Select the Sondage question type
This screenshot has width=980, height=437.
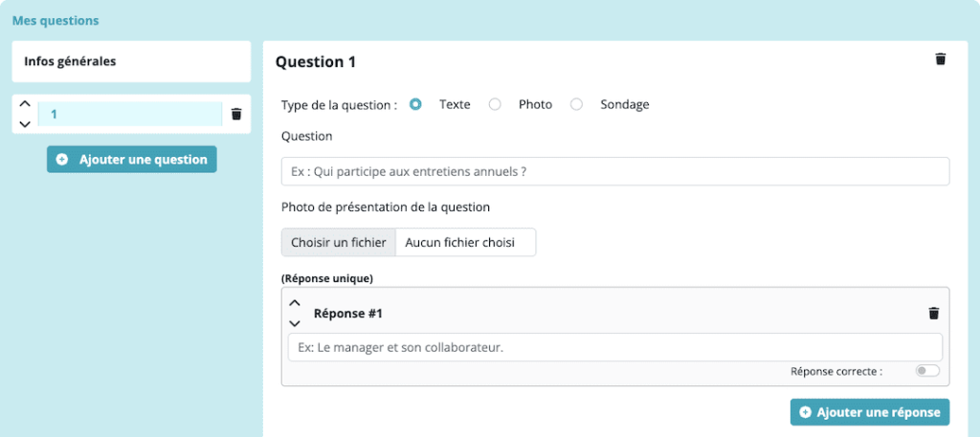tap(576, 105)
